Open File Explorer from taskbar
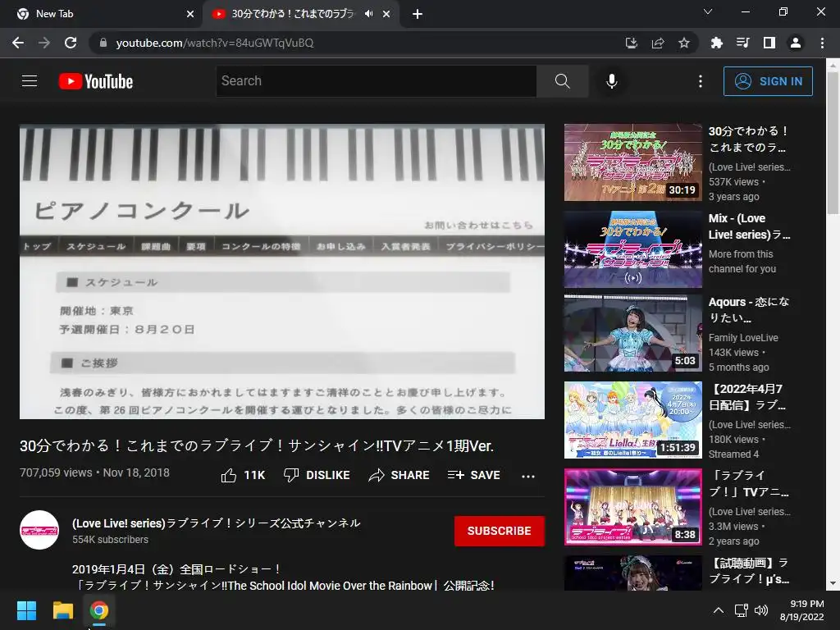This screenshot has height=630, width=840. 62,610
